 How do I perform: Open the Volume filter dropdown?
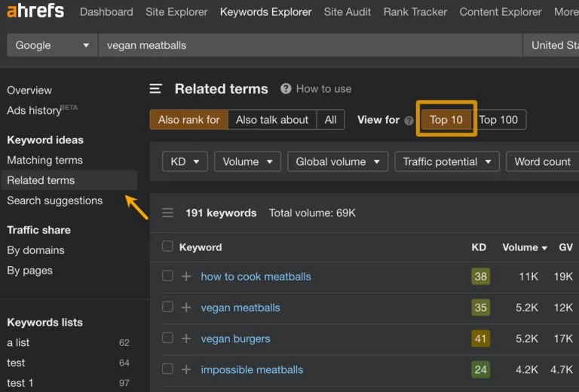pyautogui.click(x=248, y=161)
